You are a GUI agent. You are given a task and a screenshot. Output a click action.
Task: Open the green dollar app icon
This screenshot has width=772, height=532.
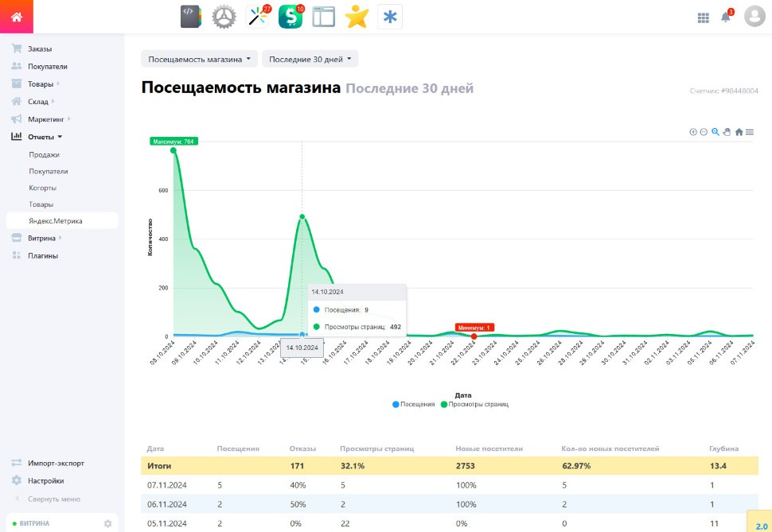point(291,17)
